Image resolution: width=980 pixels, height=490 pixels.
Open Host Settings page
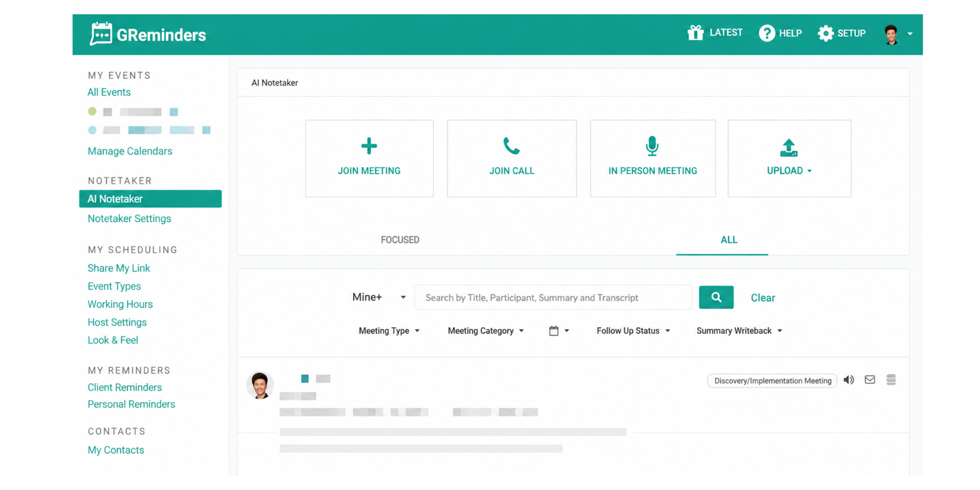[117, 322]
